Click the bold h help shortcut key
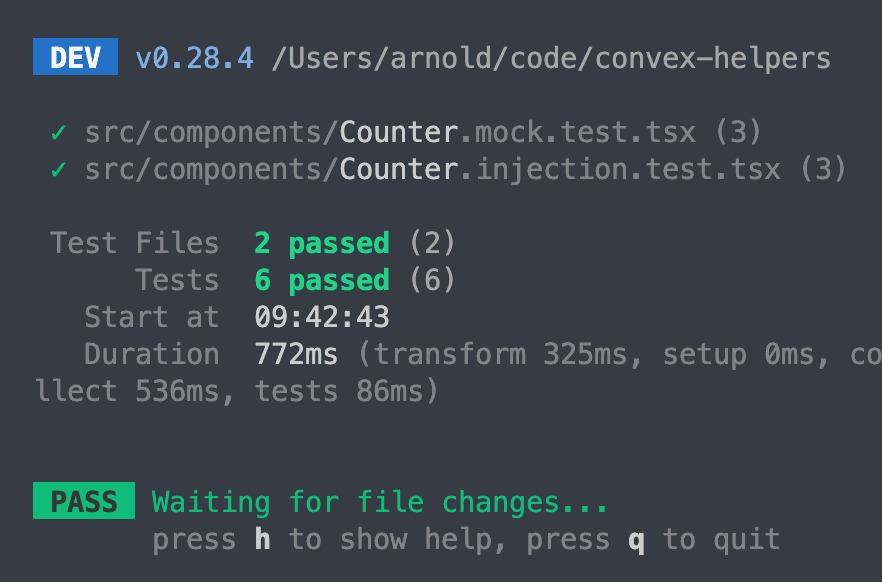Screen dimensions: 882x582 [x=262, y=540]
